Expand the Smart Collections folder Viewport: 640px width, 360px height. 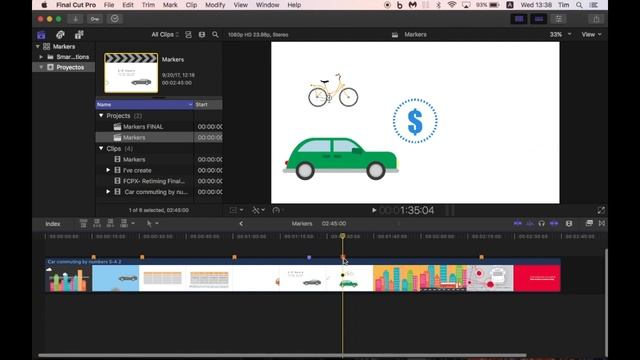pos(41,57)
